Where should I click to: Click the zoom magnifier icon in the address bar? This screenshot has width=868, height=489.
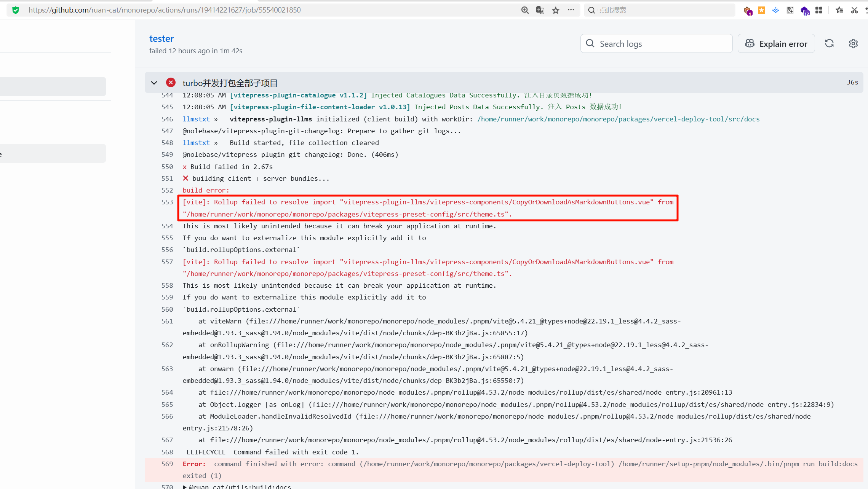pyautogui.click(x=525, y=10)
